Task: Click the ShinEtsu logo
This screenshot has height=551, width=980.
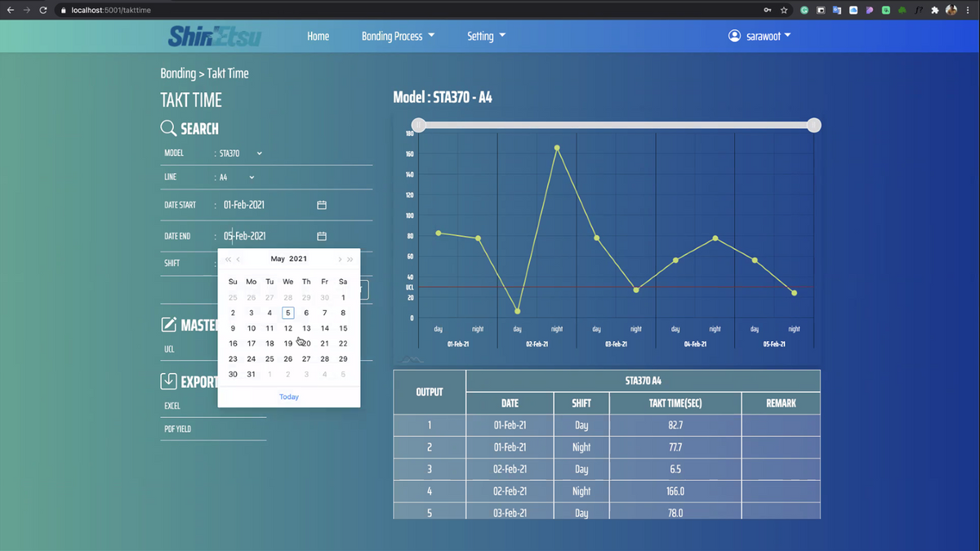Action: tap(213, 36)
